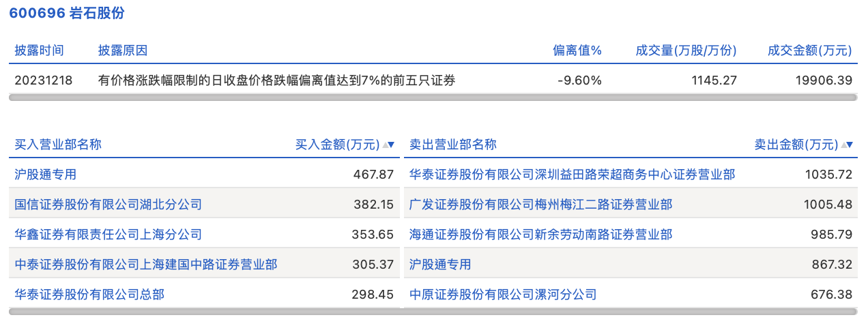The image size is (868, 326).
Task: Open 海通证券新余劳动南路证券营业部 link
Action: 540,235
